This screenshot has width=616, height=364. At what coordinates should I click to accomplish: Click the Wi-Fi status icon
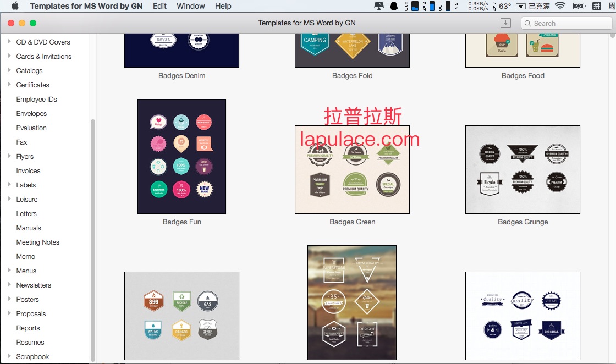click(560, 6)
